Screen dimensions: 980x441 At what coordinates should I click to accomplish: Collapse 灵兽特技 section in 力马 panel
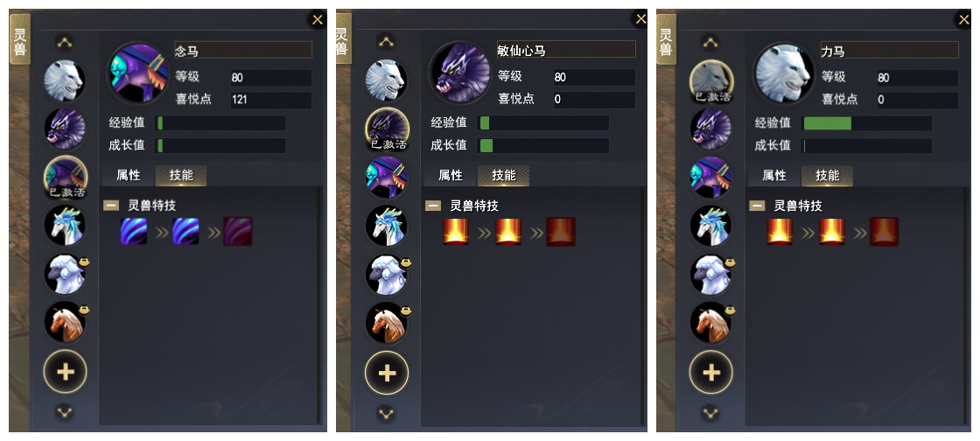pyautogui.click(x=757, y=206)
